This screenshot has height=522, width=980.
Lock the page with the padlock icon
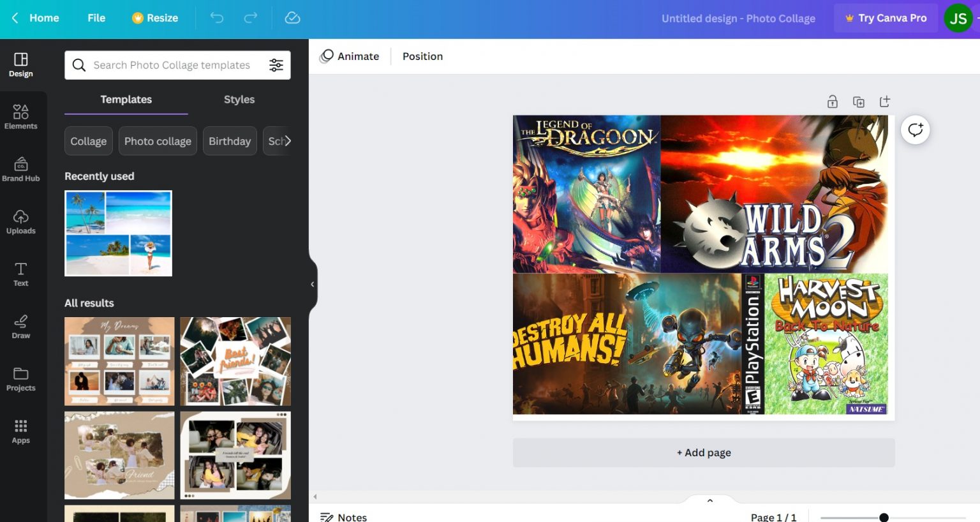pyautogui.click(x=833, y=102)
